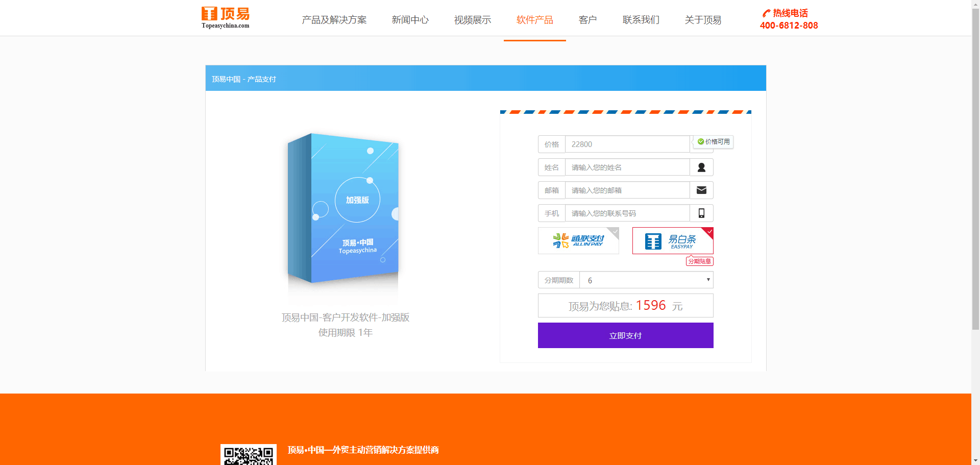Click the QR code in footer

tap(249, 455)
